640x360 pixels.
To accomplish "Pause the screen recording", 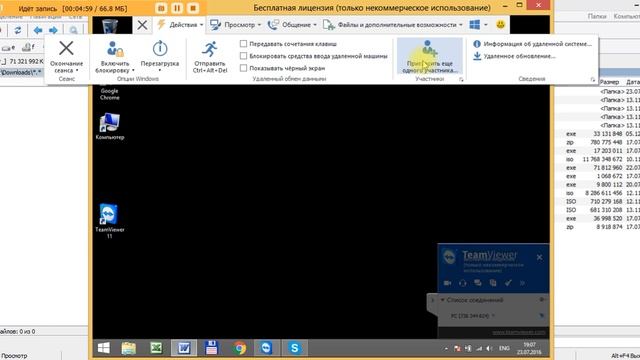I will click(177, 8).
